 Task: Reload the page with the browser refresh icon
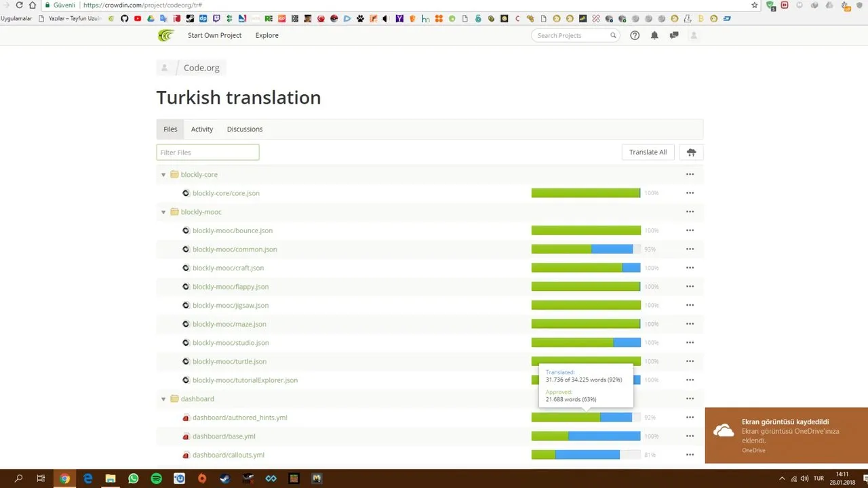point(19,5)
